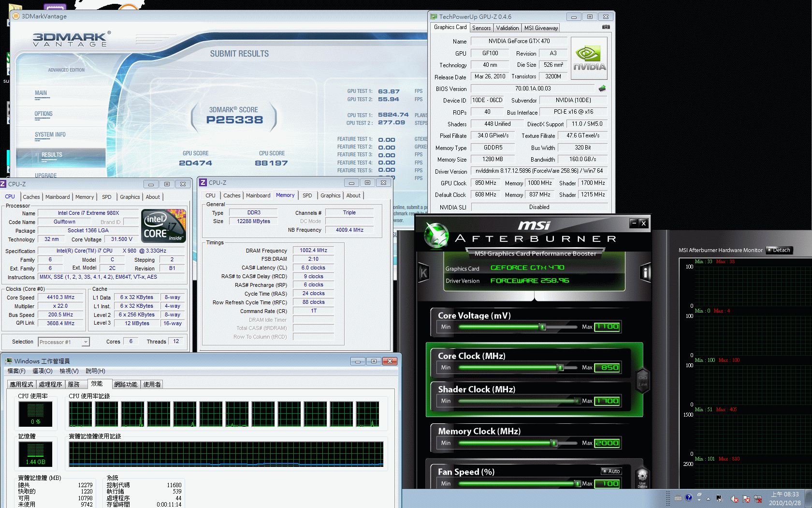Click the 1.44 GB memory gauge
The height and width of the screenshot is (508, 812).
(x=35, y=454)
